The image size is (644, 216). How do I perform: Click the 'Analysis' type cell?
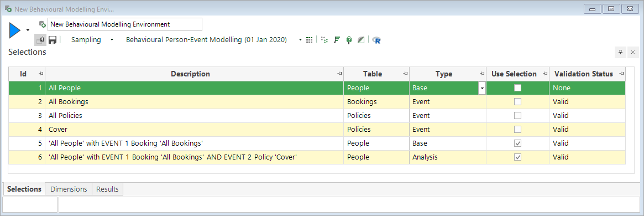(448, 157)
